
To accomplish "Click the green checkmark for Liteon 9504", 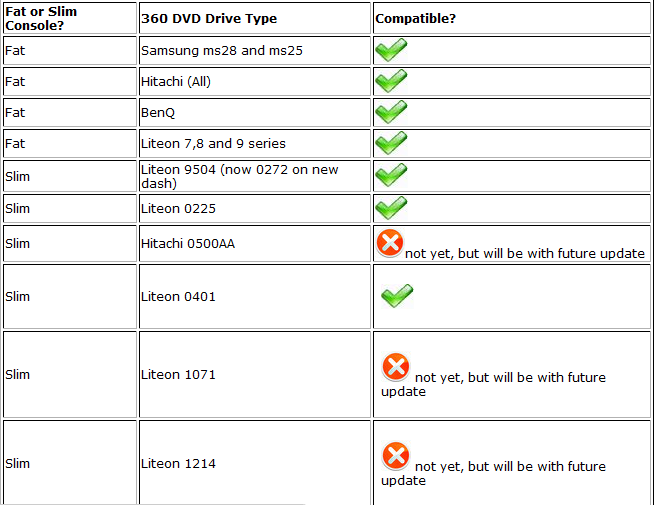I will [x=391, y=175].
